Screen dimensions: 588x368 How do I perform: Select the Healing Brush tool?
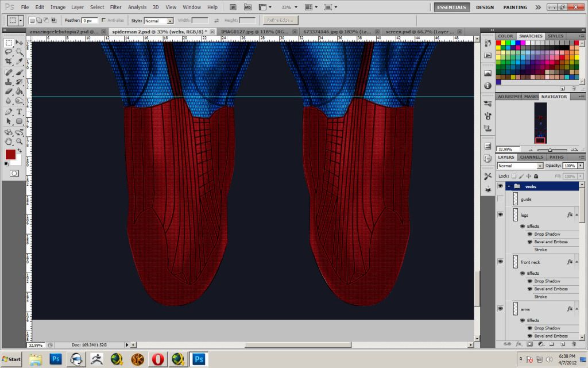[9, 72]
